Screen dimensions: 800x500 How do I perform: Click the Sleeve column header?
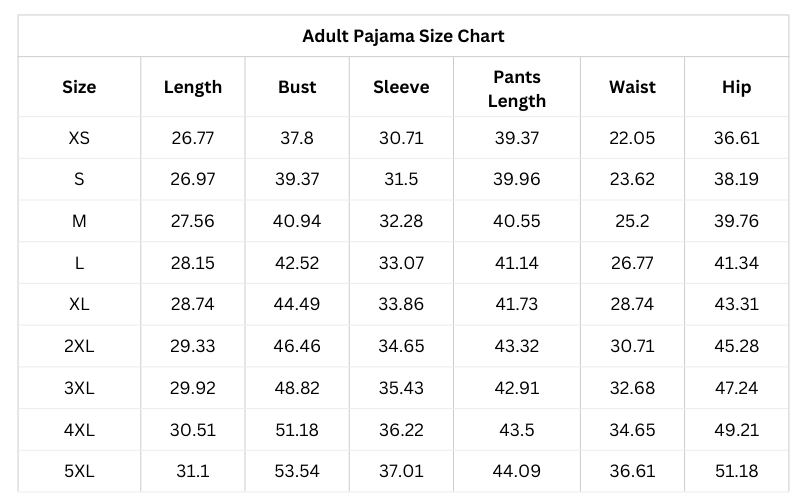click(x=401, y=87)
